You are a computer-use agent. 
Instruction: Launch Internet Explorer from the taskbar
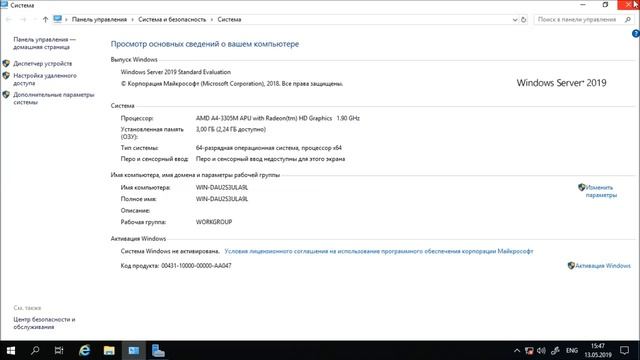point(84,351)
